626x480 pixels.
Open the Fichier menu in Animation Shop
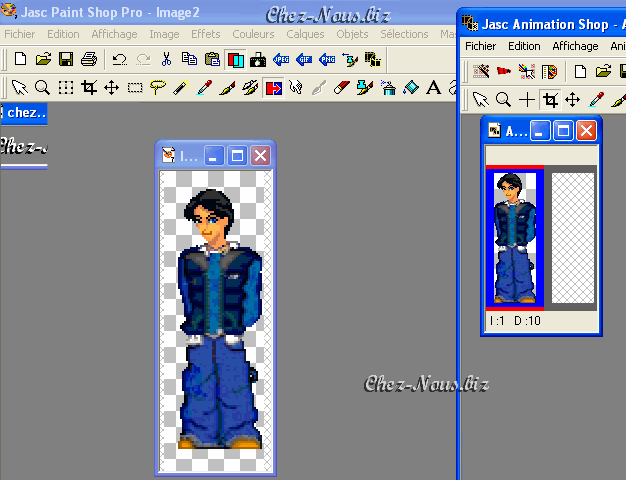480,46
